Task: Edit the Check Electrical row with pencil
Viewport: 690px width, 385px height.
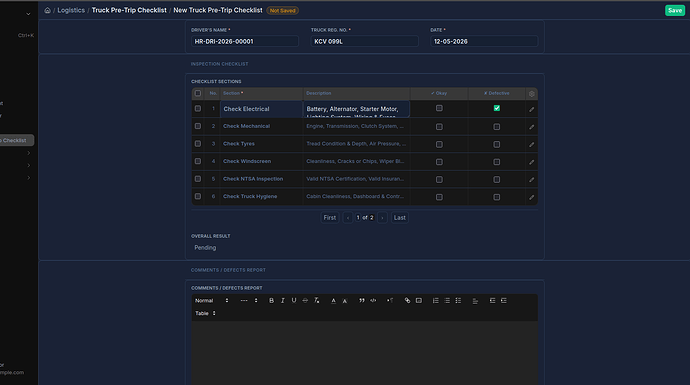Action: pyautogui.click(x=532, y=109)
